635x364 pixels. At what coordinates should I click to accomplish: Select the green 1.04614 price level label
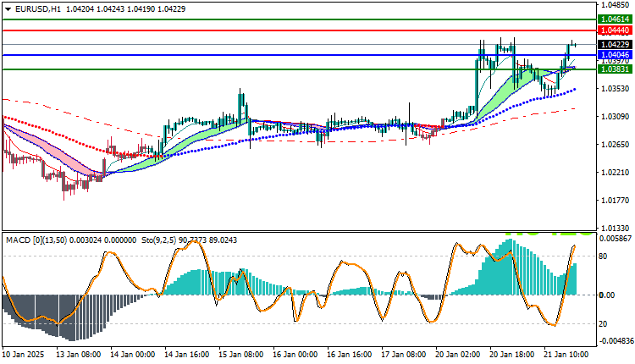tap(616, 19)
